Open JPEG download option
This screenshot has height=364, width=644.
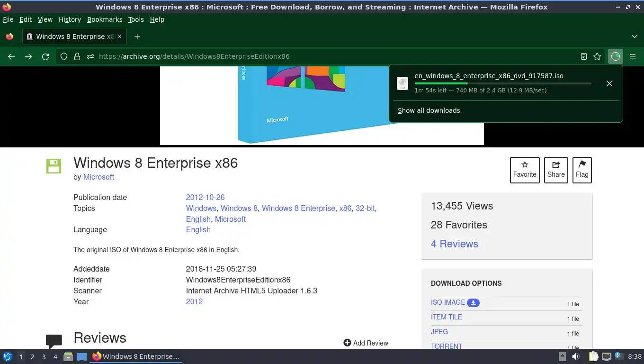tap(439, 332)
